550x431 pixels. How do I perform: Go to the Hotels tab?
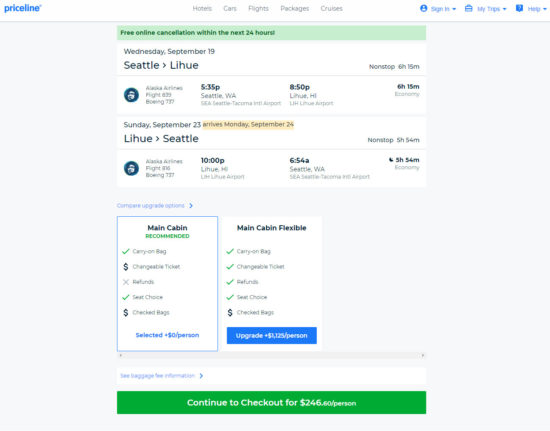202,8
